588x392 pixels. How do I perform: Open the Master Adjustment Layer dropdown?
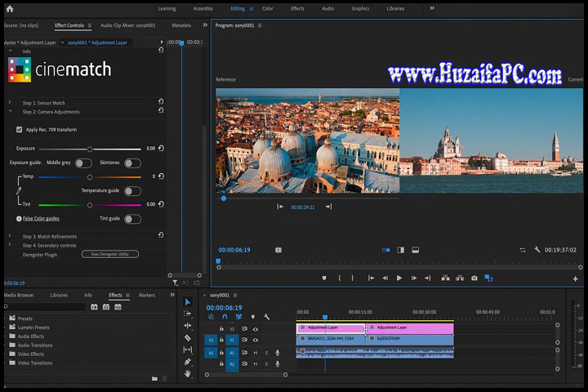(62, 42)
